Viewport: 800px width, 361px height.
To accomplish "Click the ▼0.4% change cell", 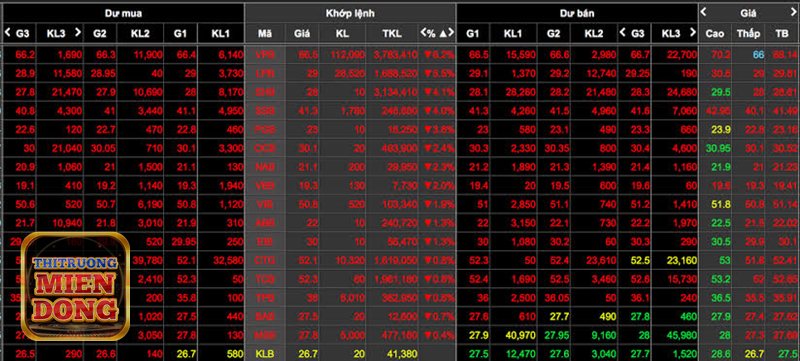I will [x=439, y=334].
